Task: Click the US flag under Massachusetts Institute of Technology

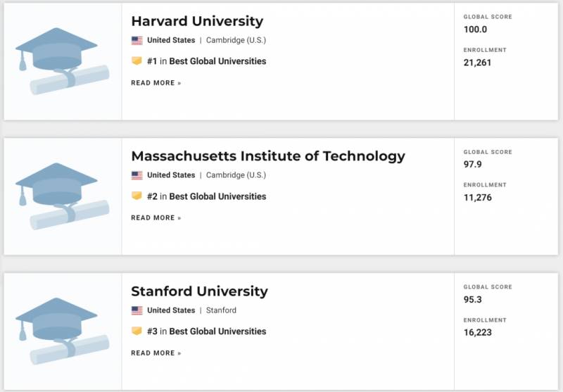Action: (x=137, y=175)
